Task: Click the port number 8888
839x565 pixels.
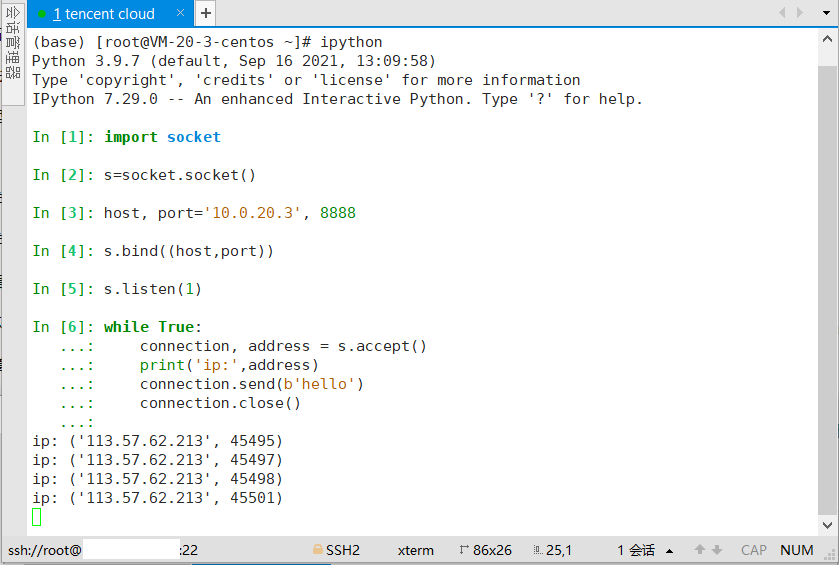Action: coord(338,213)
